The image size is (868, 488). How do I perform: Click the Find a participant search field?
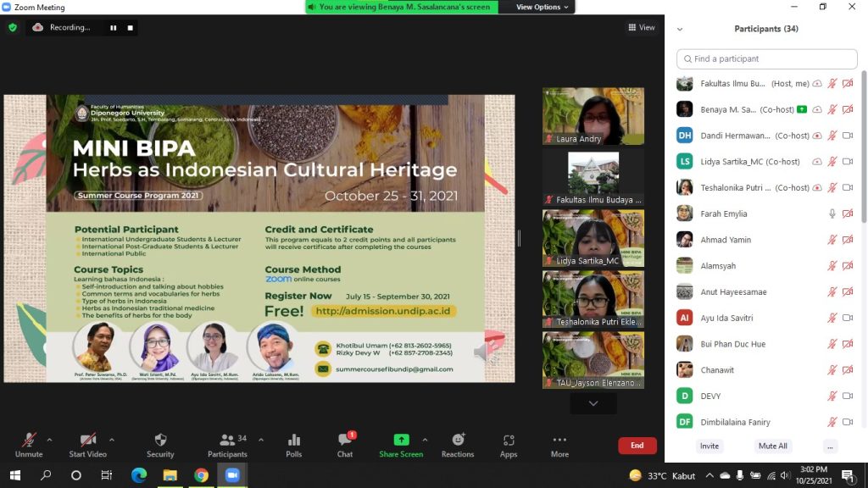tap(767, 59)
